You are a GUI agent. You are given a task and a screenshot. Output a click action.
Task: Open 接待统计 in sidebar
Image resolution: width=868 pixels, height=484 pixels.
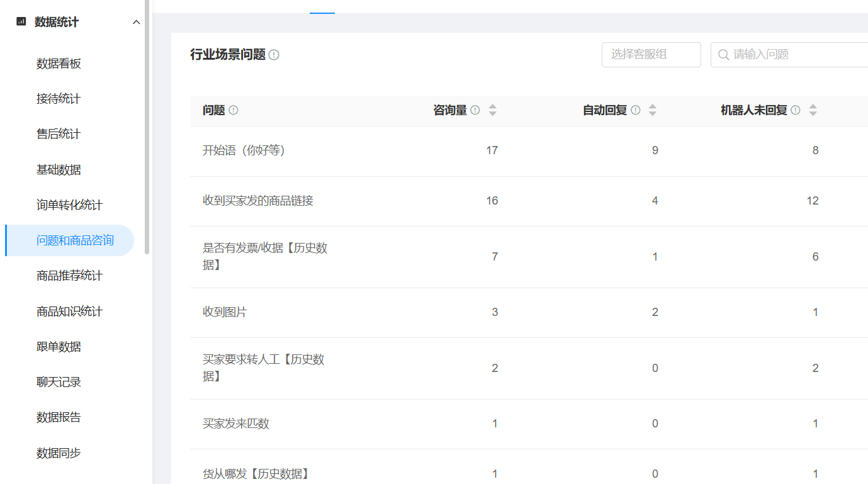coord(59,99)
